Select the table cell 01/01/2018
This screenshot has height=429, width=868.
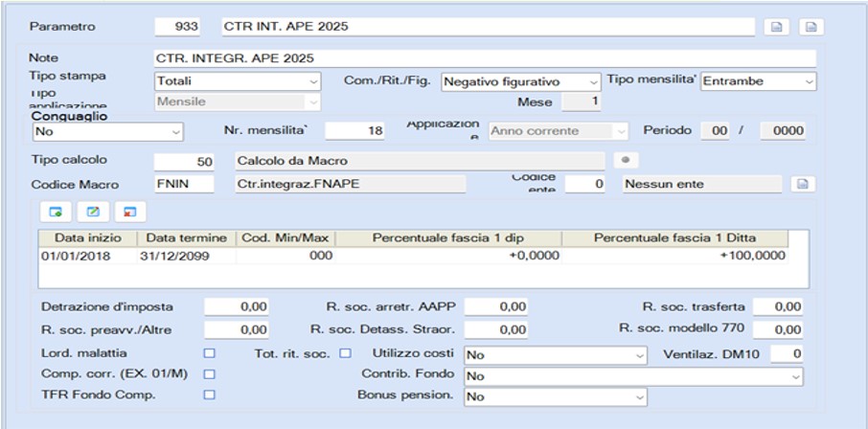tap(87, 256)
